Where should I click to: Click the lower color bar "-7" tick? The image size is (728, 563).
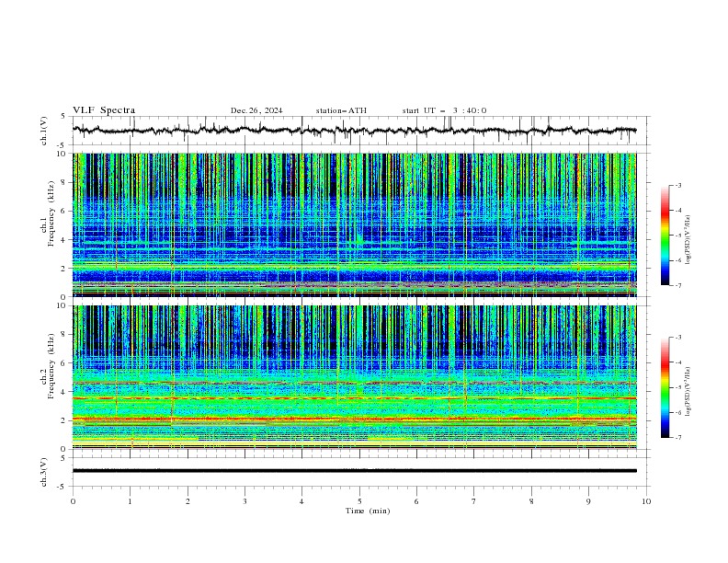point(677,438)
